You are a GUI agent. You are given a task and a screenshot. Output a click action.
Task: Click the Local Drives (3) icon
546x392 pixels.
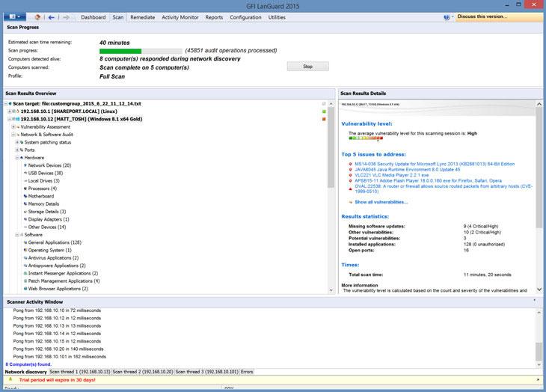[25, 181]
